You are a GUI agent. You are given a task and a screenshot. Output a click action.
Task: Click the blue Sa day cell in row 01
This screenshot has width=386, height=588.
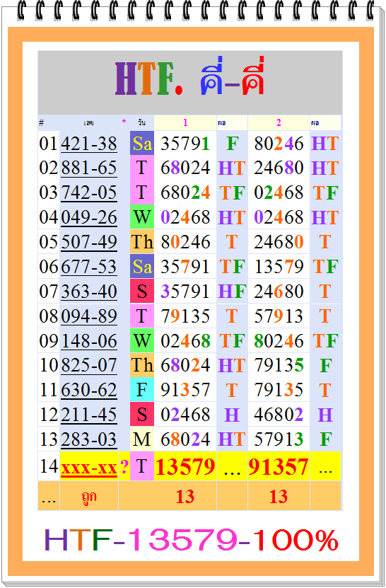coord(142,143)
